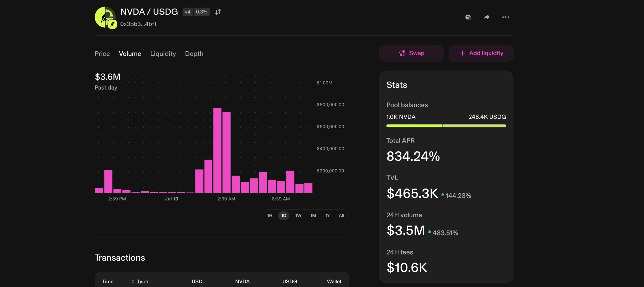
Task: Click the pool address 0x3bb3...4bf1
Action: coord(138,24)
